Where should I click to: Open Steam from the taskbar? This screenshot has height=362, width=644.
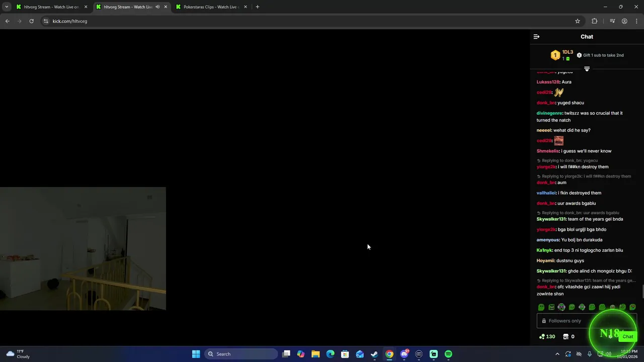click(x=374, y=354)
